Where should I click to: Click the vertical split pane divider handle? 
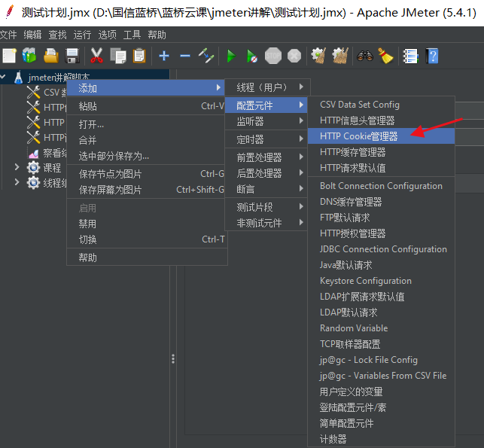click(173, 358)
